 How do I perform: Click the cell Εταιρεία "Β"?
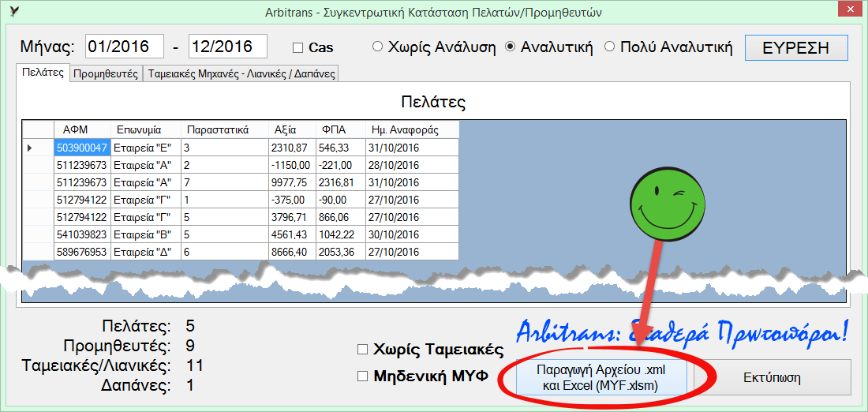[x=146, y=234]
